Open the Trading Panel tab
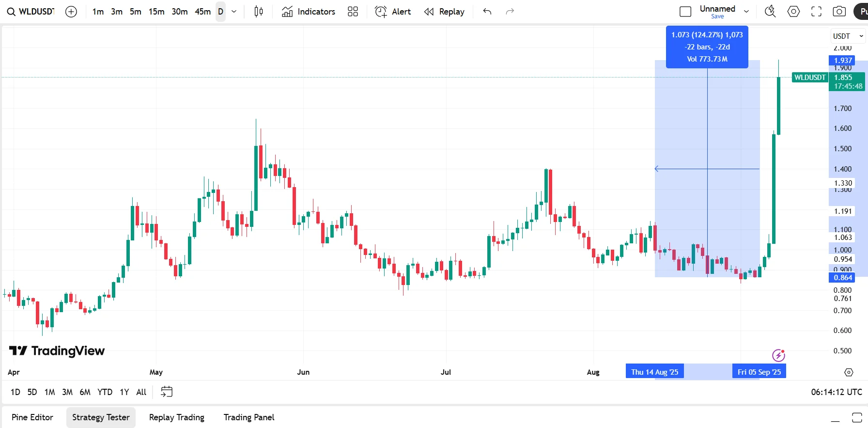 (x=248, y=417)
